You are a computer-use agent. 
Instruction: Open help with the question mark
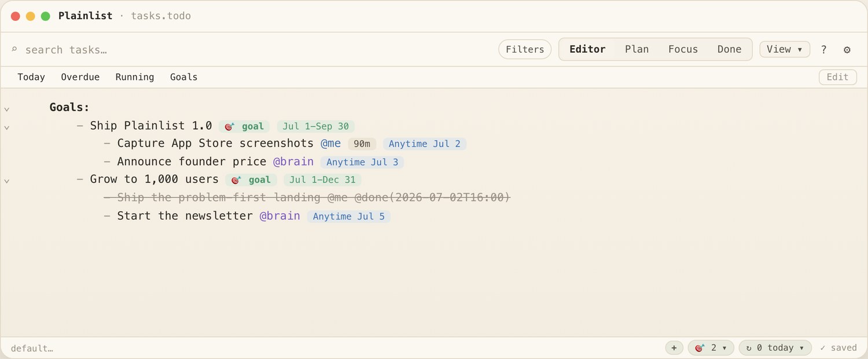[823, 50]
